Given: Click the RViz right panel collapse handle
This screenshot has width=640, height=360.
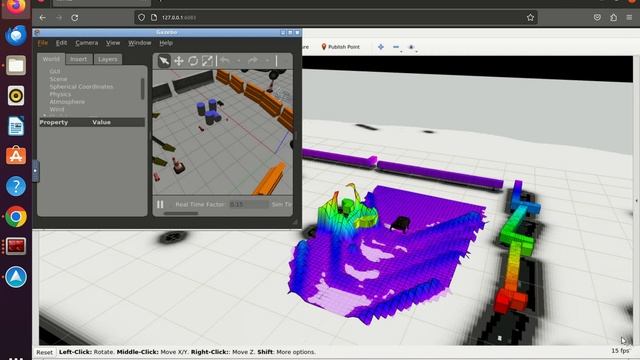Looking at the screenshot, I should [637, 201].
